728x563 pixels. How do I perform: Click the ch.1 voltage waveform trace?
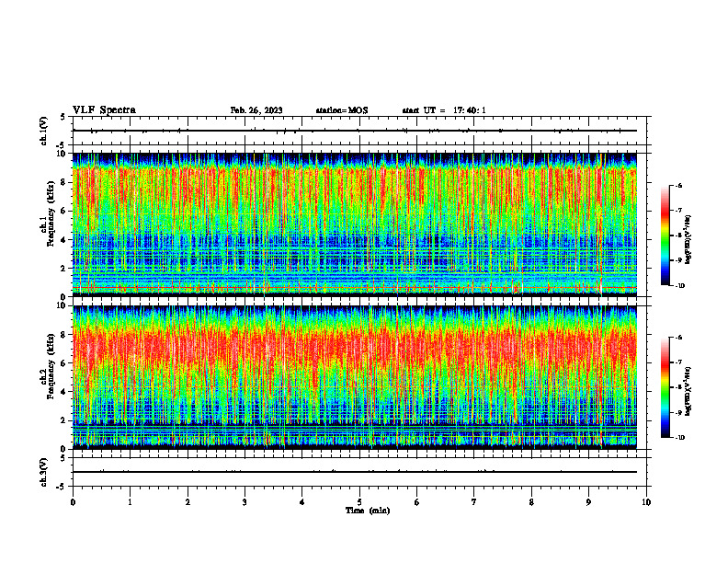tap(355, 131)
